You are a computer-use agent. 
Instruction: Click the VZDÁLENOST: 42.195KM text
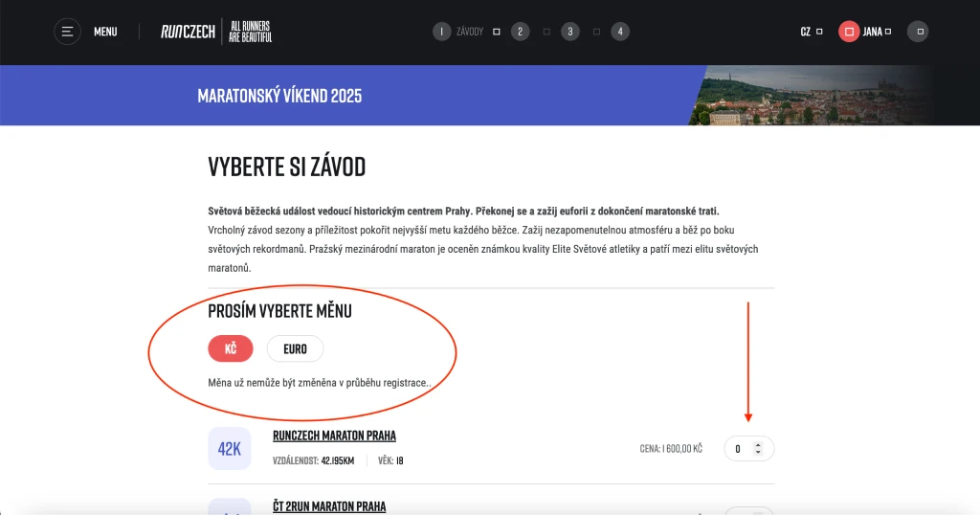[x=314, y=460]
